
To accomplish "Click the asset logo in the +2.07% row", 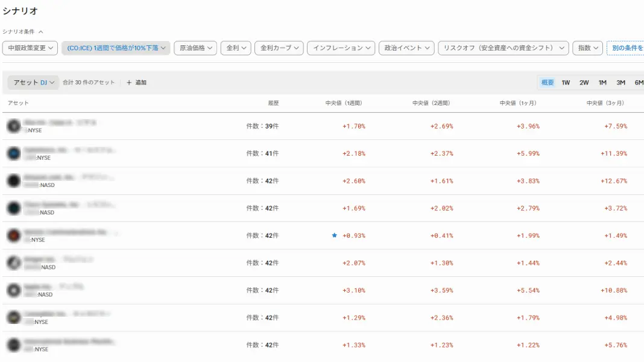I will click(13, 262).
